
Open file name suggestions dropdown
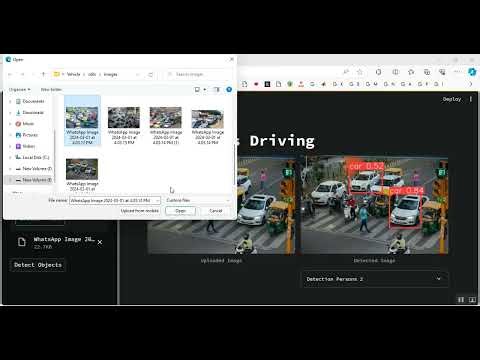click(157, 200)
